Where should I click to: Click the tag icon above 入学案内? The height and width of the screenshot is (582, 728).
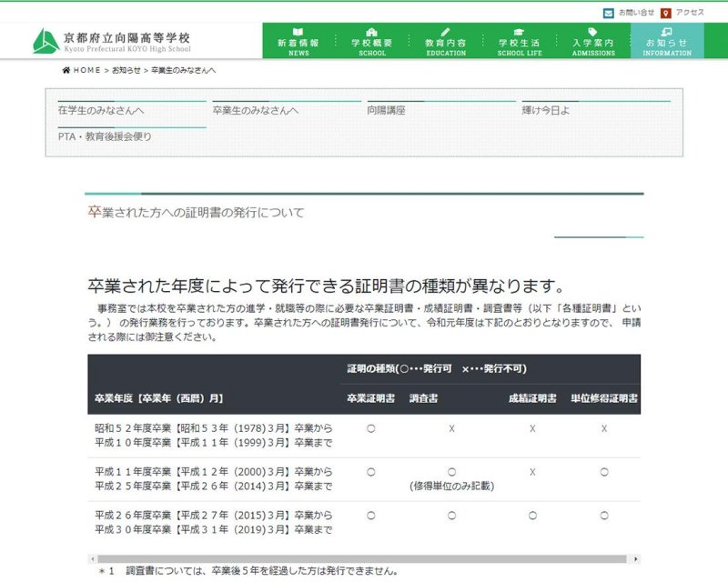[x=592, y=32]
